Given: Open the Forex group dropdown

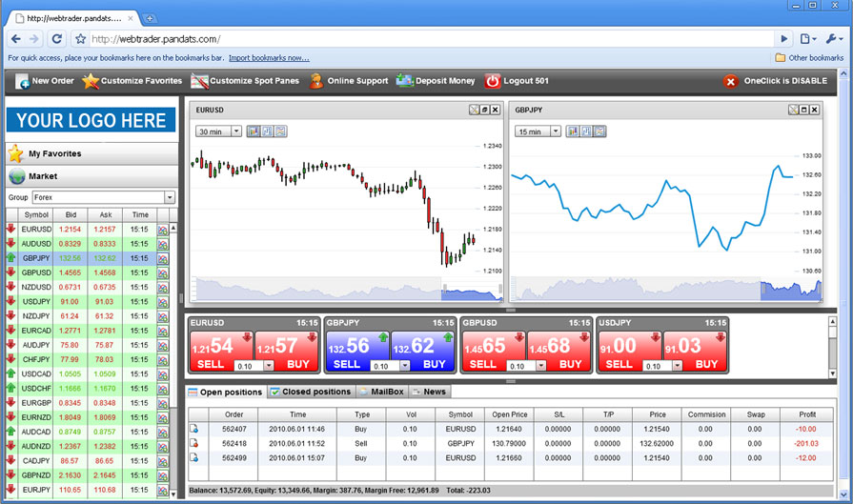Looking at the screenshot, I should click(x=170, y=197).
